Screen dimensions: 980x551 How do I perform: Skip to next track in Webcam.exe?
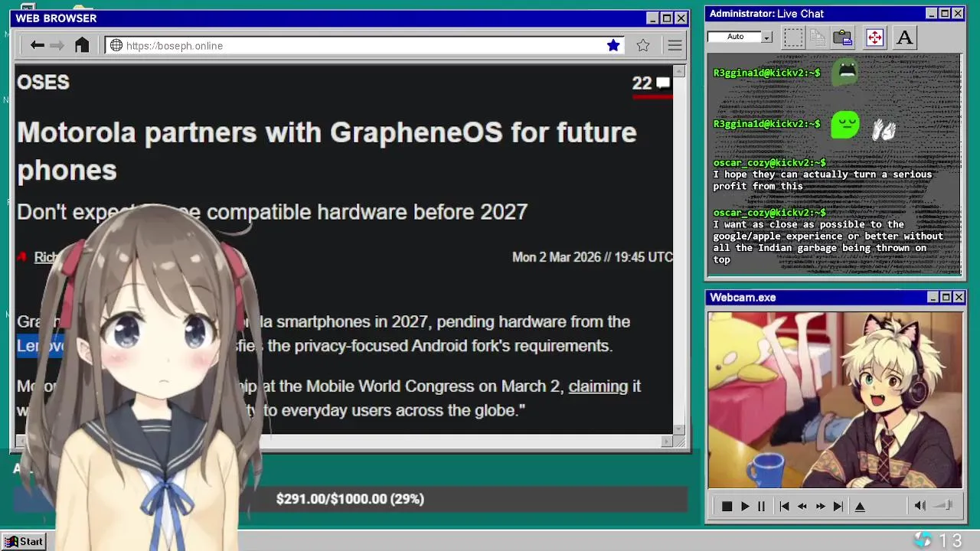838,506
